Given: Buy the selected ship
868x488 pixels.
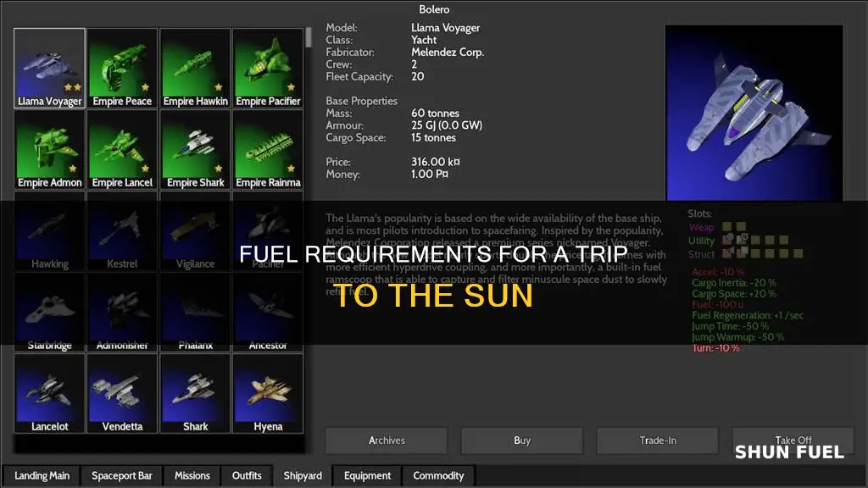Looking at the screenshot, I should [522, 441].
